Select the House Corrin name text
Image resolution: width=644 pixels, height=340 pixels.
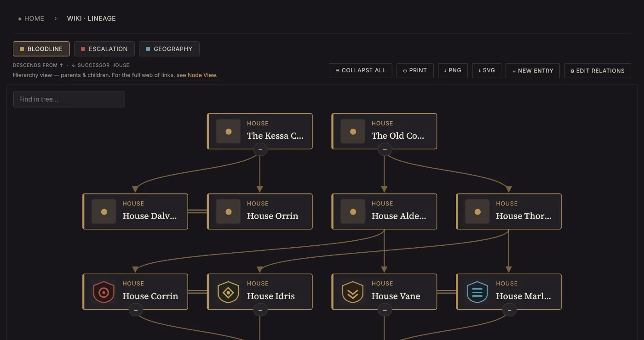tap(150, 296)
